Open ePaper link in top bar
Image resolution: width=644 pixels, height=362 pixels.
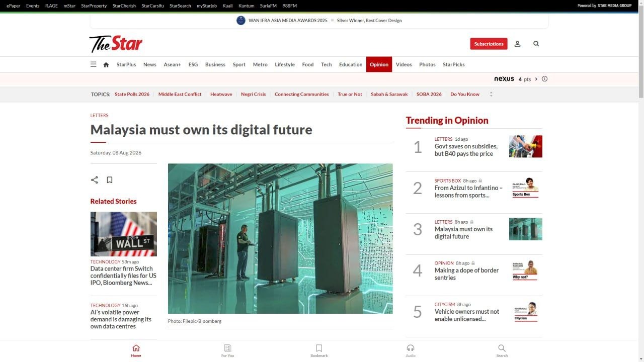14,6
